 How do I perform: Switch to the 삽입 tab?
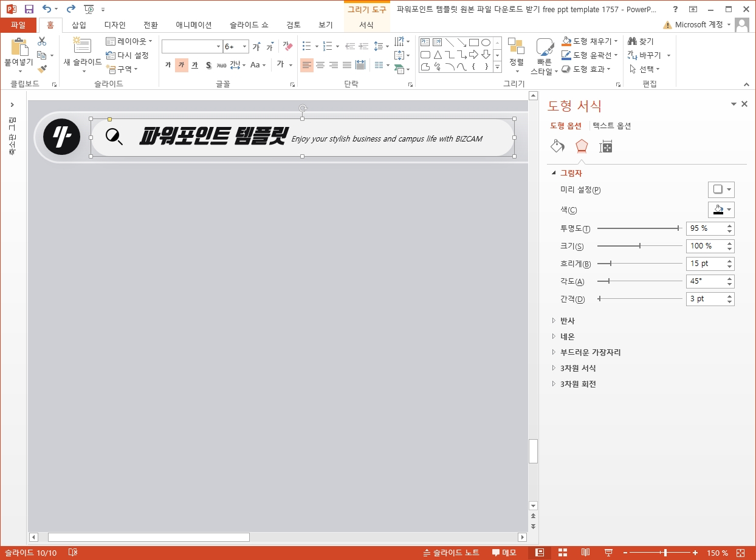coord(79,25)
